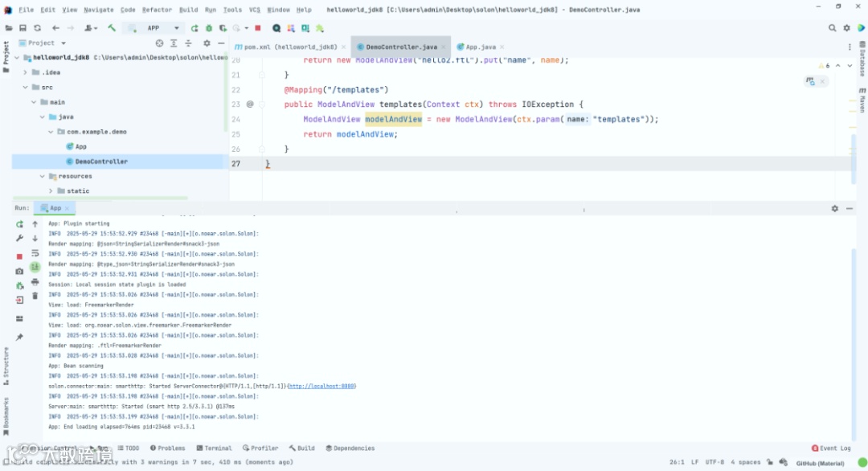This screenshot has height=471, width=868.
Task: Navigate back with the left arrow icon
Action: pyautogui.click(x=55, y=28)
